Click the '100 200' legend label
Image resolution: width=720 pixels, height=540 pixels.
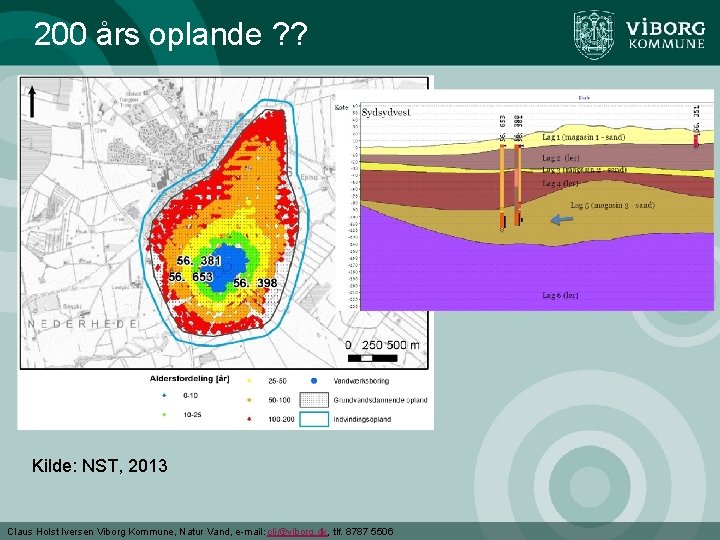click(281, 419)
